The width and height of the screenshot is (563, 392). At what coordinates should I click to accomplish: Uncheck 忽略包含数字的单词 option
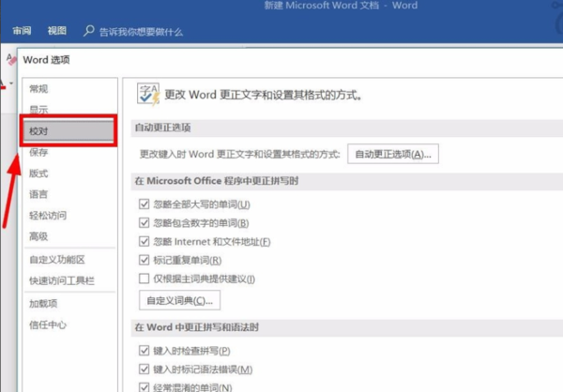(144, 223)
